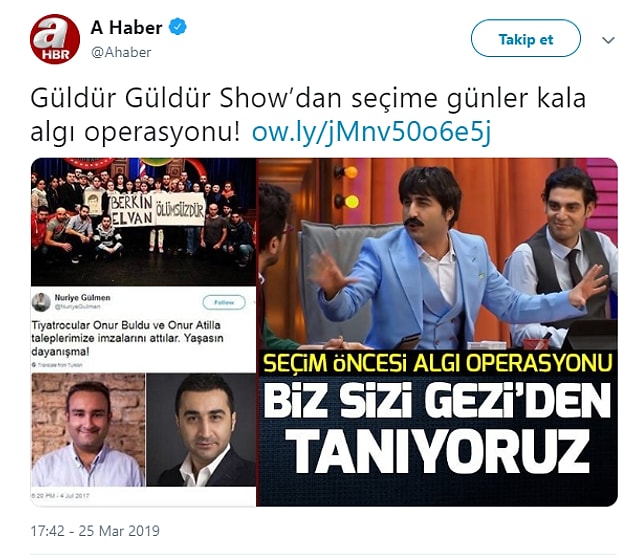Viewport: 635px width, 555px height.
Task: Click the Nuriye Gülmen embedded avatar
Action: [41, 302]
